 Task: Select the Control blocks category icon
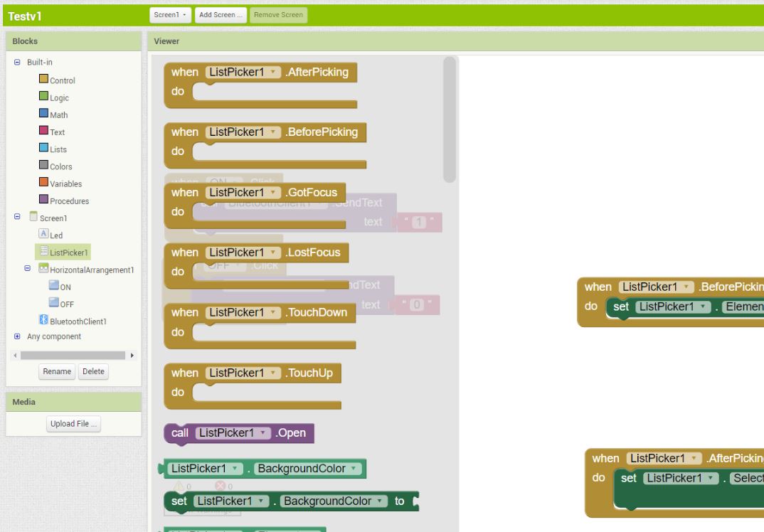44,79
